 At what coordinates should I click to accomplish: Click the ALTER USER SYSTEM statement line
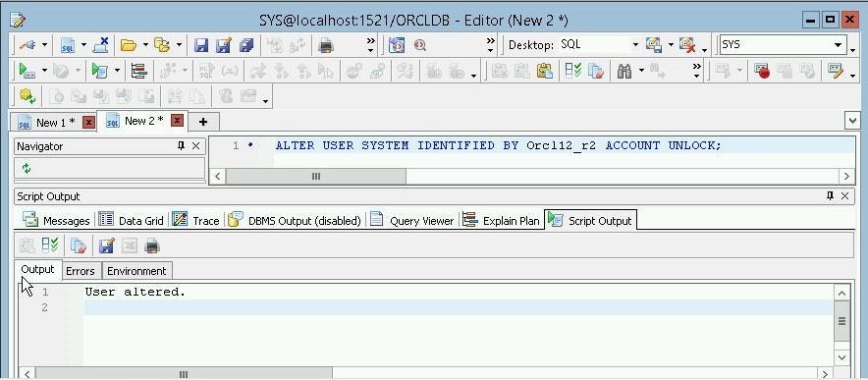coord(498,145)
